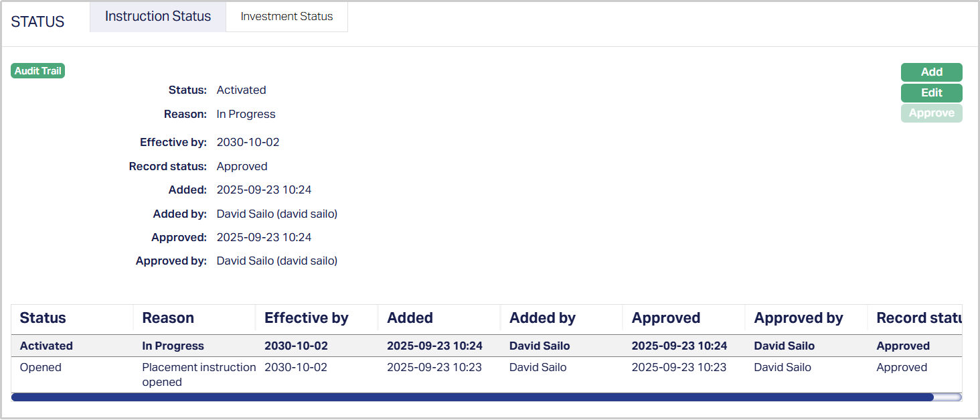Viewport: 980px width, 420px height.
Task: Click the 2025-09-23 10:23 Added cell
Action: [x=434, y=368]
